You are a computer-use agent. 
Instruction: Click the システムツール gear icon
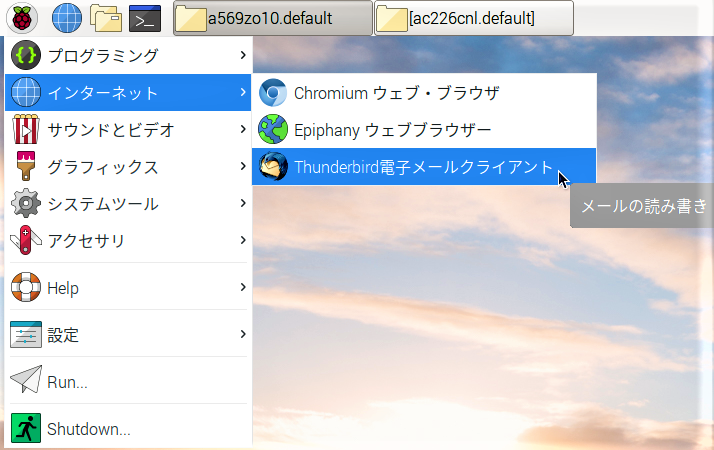(26, 203)
